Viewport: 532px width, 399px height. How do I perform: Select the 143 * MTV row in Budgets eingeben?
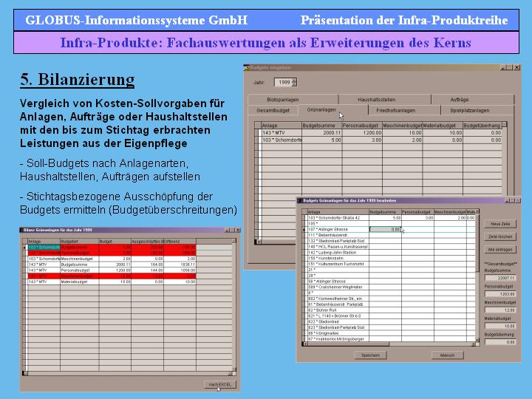pyautogui.click(x=281, y=133)
